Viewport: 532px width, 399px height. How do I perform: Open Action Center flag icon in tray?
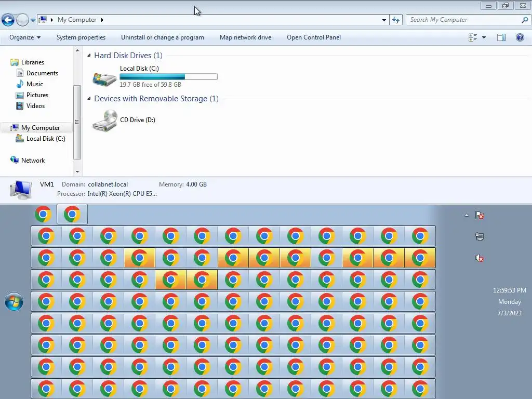pos(480,215)
